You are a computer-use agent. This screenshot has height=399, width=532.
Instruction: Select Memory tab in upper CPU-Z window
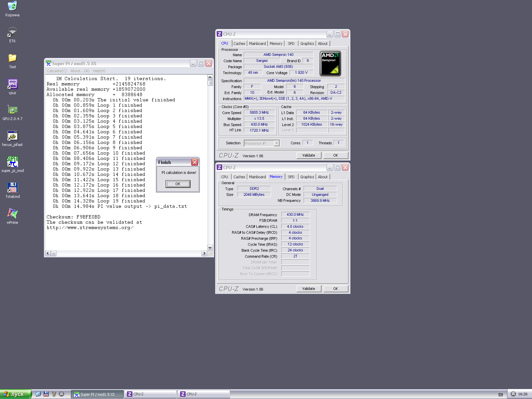coord(276,44)
